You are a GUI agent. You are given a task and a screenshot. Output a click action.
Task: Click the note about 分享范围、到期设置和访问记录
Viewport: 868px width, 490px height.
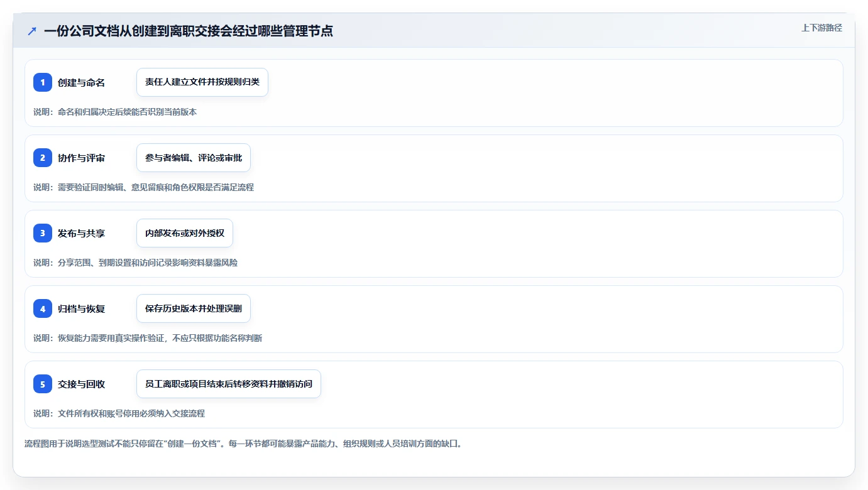point(136,263)
